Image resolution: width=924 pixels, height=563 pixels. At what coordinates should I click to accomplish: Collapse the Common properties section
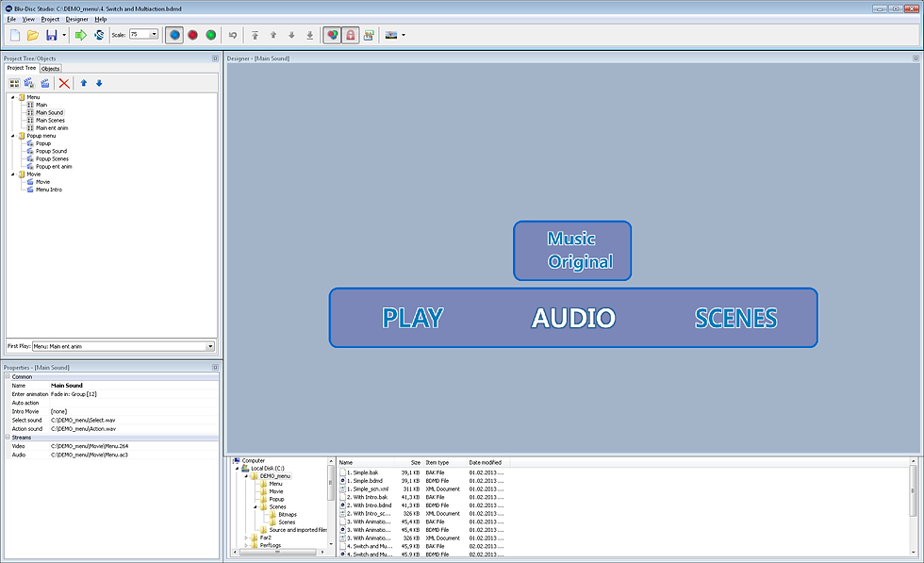[8, 376]
